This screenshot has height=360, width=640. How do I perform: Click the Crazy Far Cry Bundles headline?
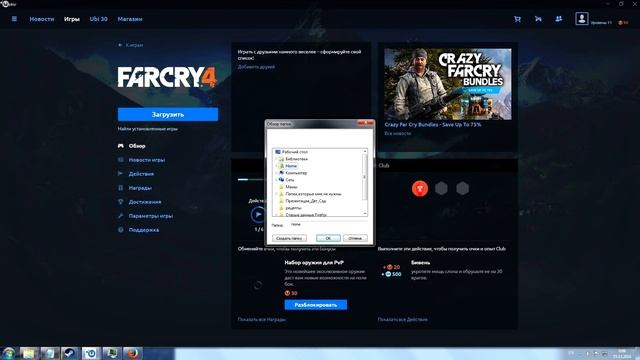[433, 124]
